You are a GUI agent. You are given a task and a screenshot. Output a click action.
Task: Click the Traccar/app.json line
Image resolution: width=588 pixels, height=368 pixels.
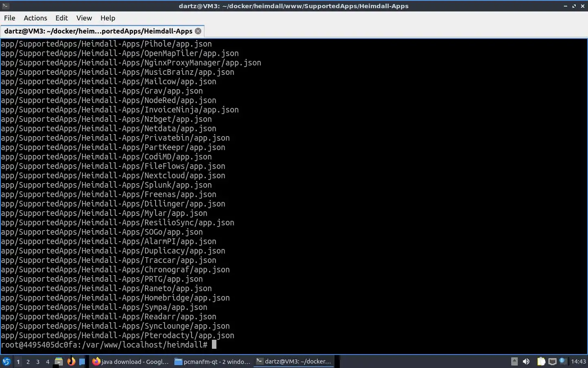coord(109,260)
